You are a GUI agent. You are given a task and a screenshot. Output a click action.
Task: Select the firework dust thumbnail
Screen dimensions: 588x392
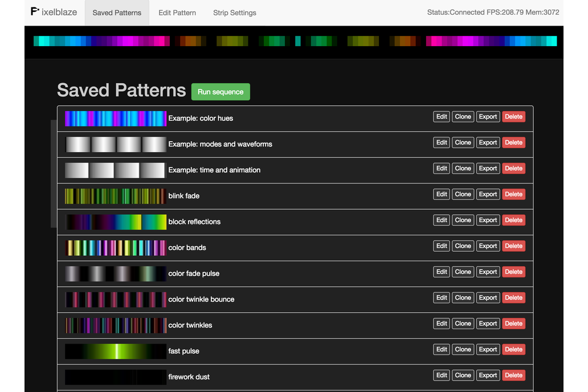(x=116, y=377)
